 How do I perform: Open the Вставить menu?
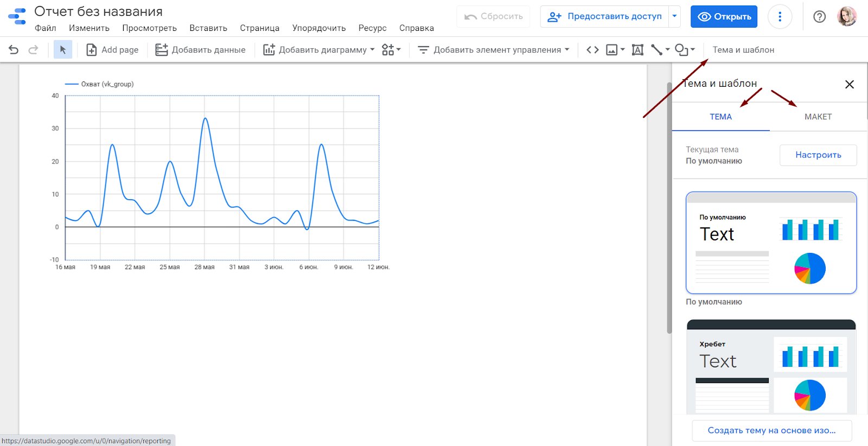coord(208,28)
